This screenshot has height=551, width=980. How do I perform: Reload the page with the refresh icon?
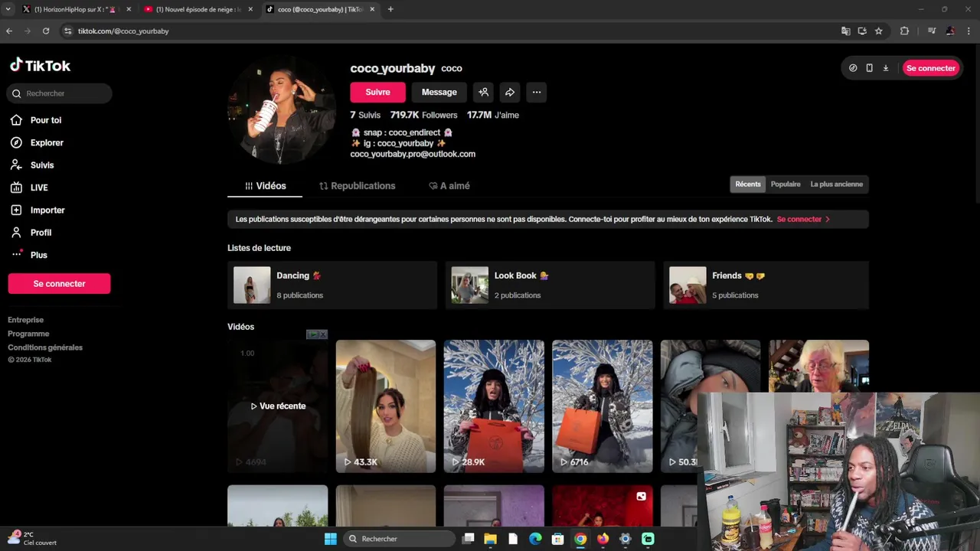46,31
